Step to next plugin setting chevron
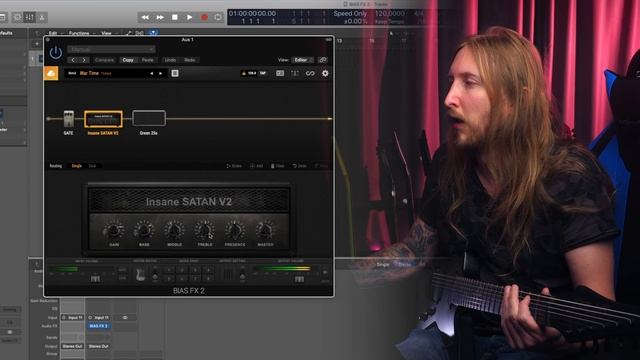This screenshot has width=640, height=360. tap(84, 60)
